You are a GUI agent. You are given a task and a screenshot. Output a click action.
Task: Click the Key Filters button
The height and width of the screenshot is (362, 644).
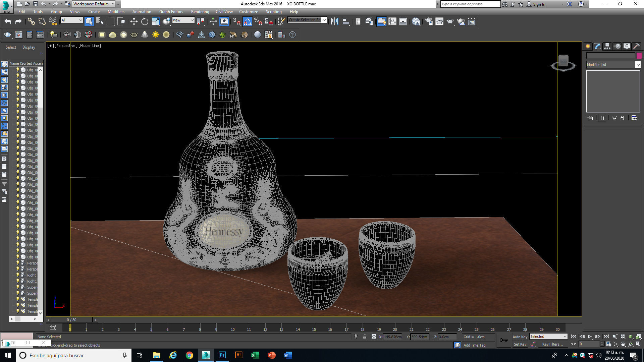[x=552, y=344]
